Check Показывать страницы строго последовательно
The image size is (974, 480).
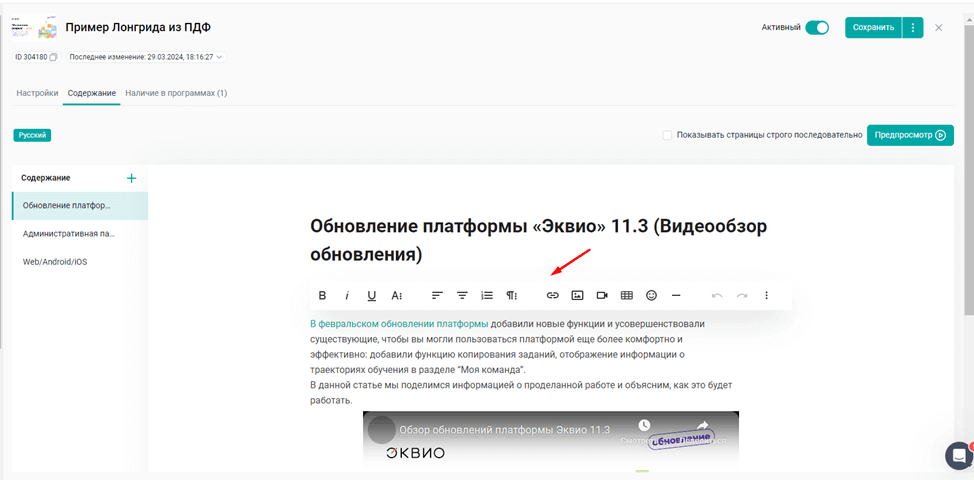pos(667,135)
